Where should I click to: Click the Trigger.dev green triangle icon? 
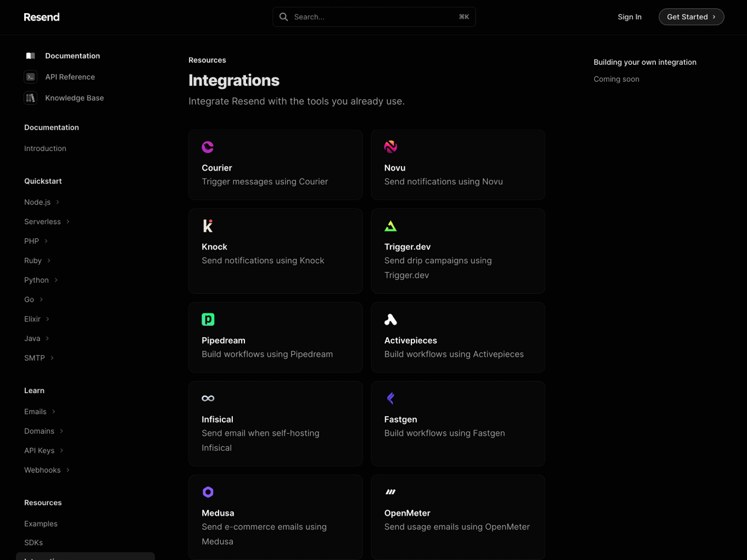pyautogui.click(x=391, y=226)
